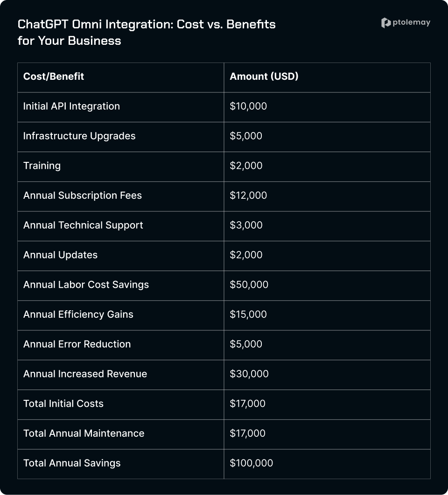Select the Amount (USD) column header
This screenshot has height=495, width=448.
264,77
